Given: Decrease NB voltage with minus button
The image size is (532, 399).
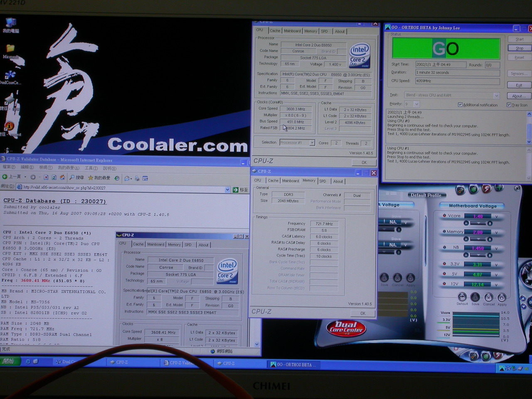Looking at the screenshot, I should click(466, 255).
